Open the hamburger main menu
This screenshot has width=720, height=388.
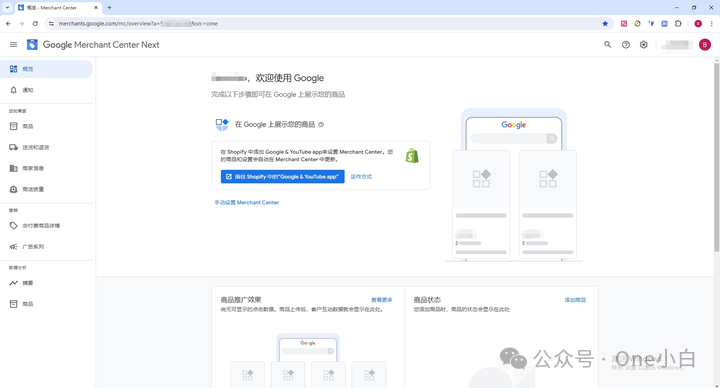click(13, 45)
